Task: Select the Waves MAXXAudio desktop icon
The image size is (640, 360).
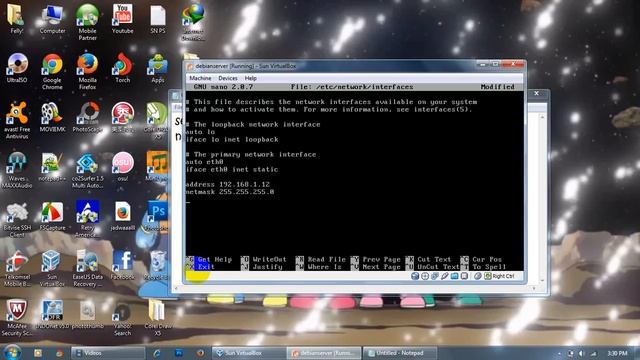Action: click(x=17, y=170)
